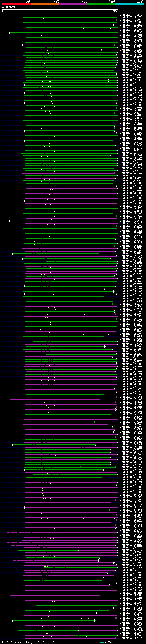Select label UniRef100_A2C5L0
Screen dimensions: 146x644
pyautogui.click(x=131, y=48)
